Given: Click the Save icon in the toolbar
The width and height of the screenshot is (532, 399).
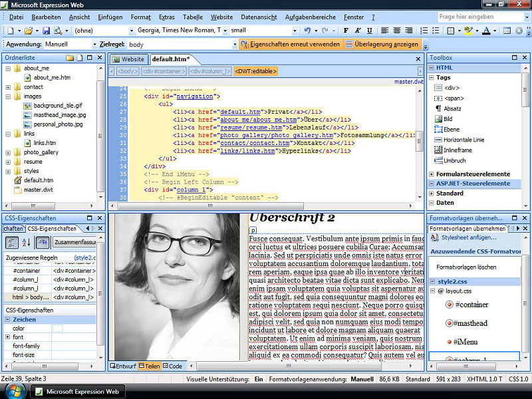Looking at the screenshot, I should [x=47, y=31].
